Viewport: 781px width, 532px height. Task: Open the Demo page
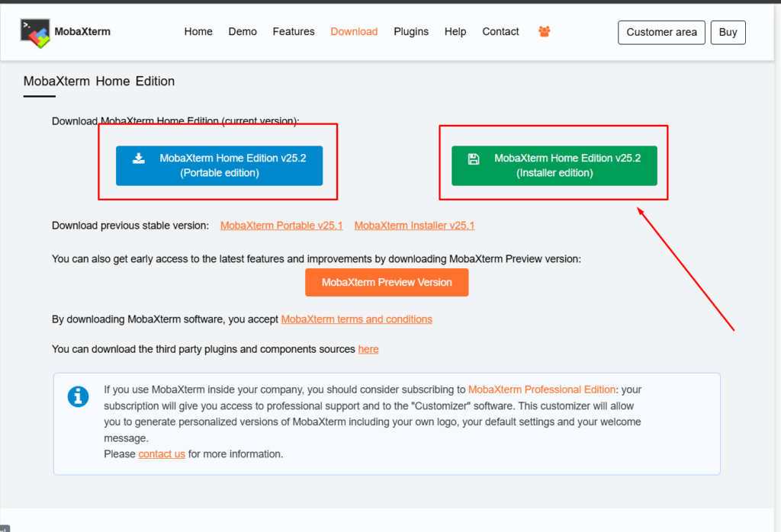243,32
